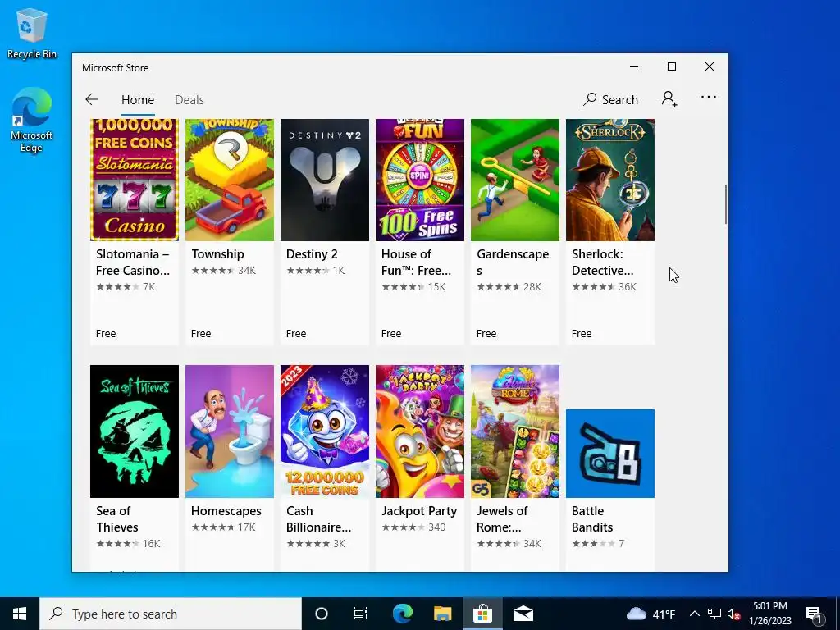Open the Windows Start menu
Image resolution: width=840 pixels, height=630 pixels.
[x=20, y=614]
